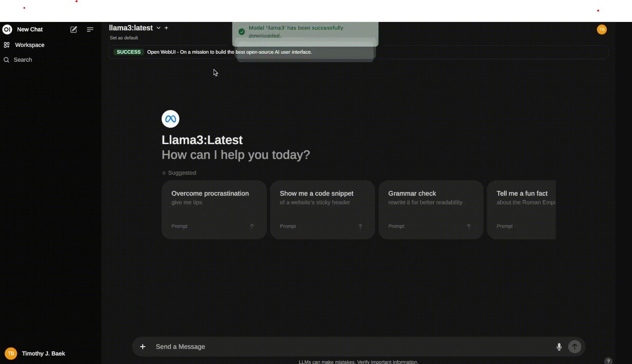Click the green check icon in the download notification

coord(241,32)
